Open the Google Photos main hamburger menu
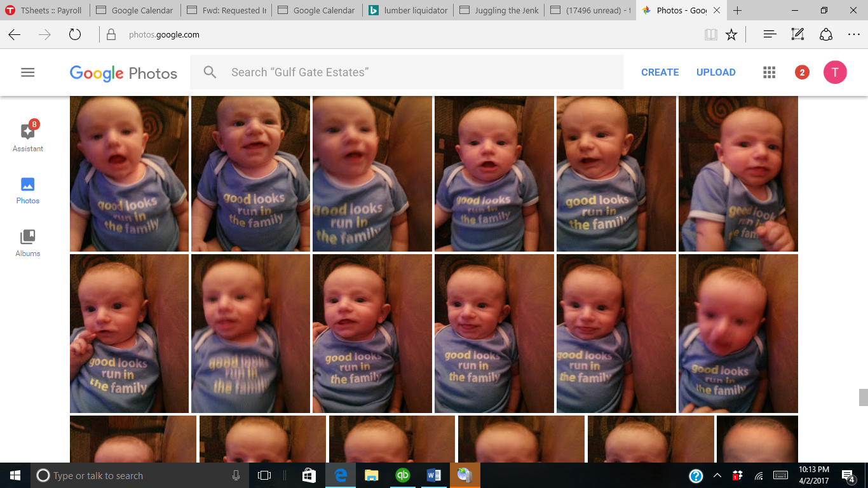 click(27, 72)
